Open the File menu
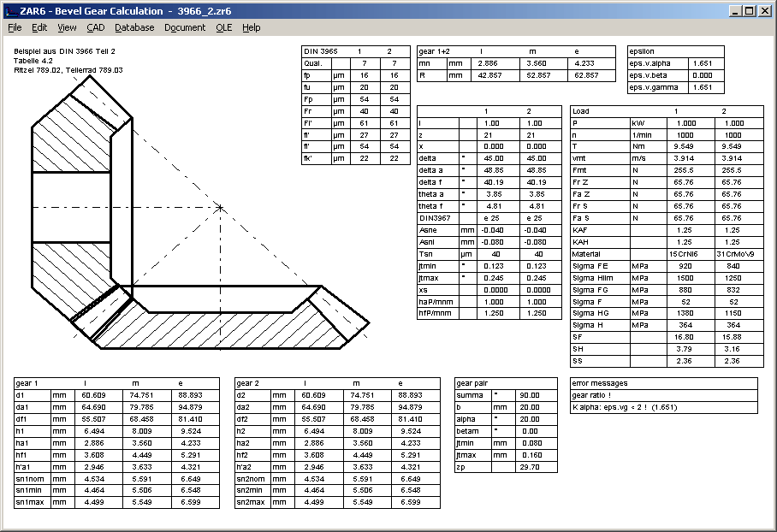The height and width of the screenshot is (532, 777). coord(15,27)
